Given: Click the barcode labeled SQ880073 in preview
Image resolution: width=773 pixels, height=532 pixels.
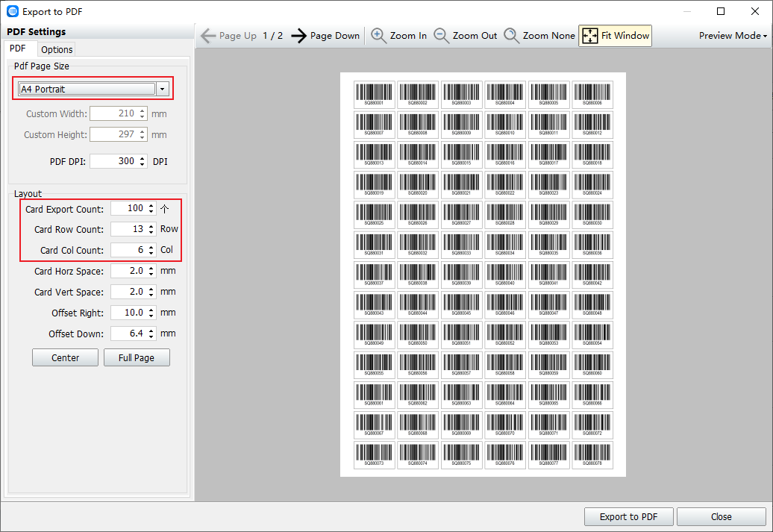Looking at the screenshot, I should tap(374, 454).
